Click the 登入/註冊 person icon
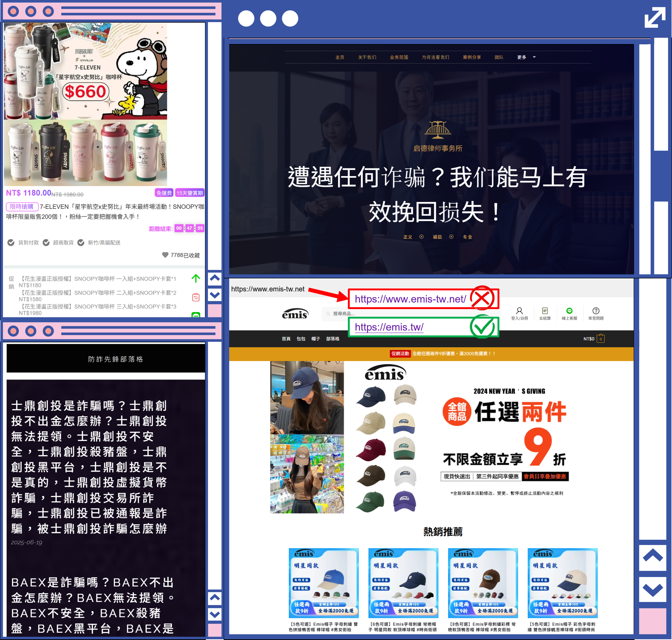Image resolution: width=672 pixels, height=640 pixels. click(519, 310)
